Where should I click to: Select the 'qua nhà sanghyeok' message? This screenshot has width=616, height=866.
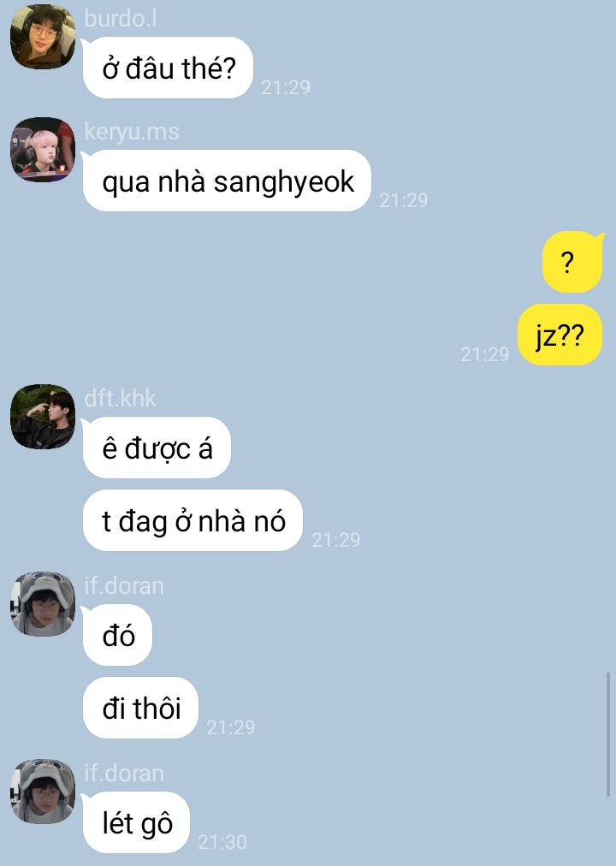pos(227,181)
